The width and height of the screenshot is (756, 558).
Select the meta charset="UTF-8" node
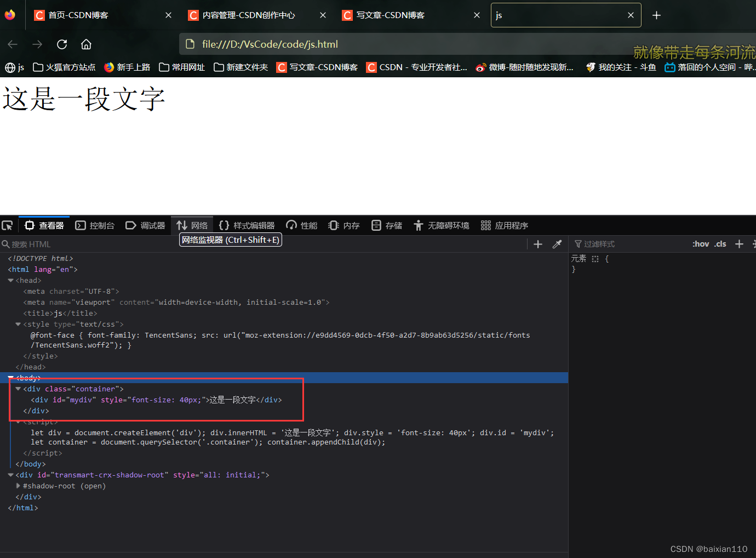click(x=71, y=291)
